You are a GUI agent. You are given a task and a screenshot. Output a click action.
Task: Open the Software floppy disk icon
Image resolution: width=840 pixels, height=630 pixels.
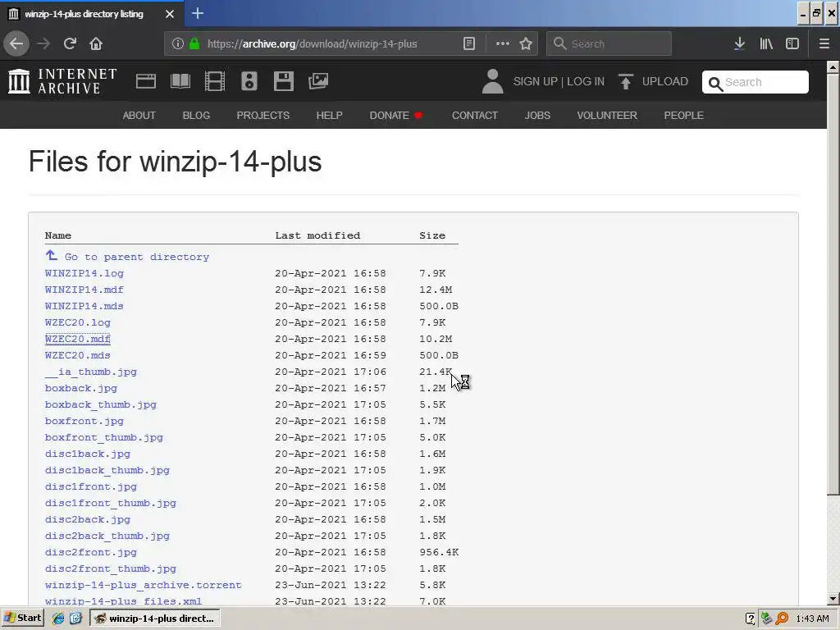(283, 81)
